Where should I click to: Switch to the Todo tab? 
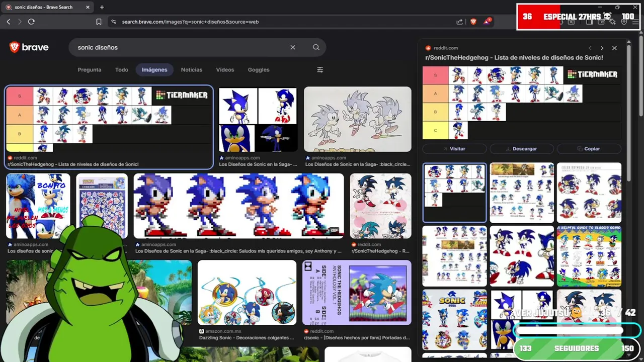(122, 70)
